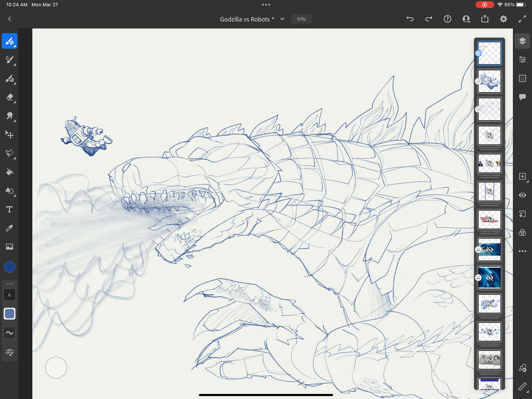
Task: Open the Layers panel tab
Action: click(x=522, y=41)
